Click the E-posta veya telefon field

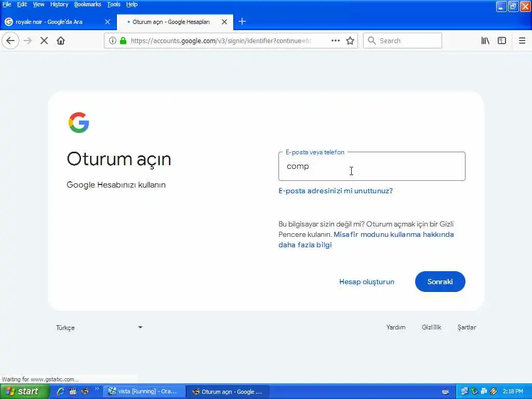click(x=372, y=166)
